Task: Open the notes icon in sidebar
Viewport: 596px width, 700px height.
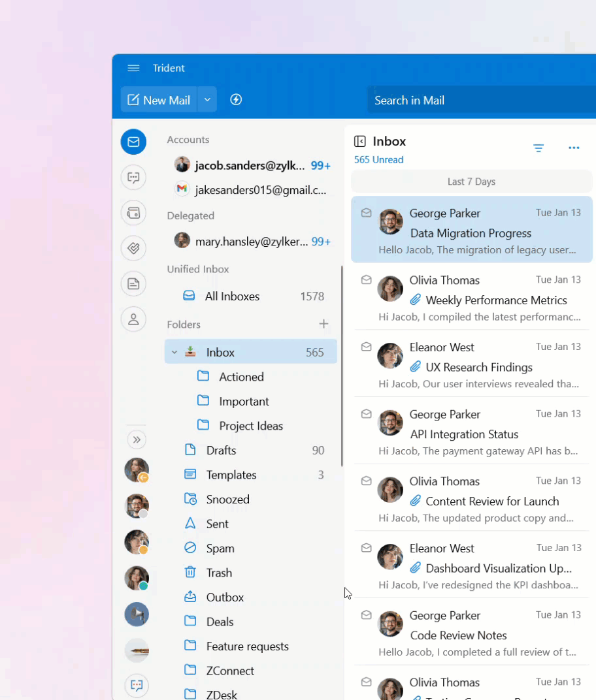Action: [x=133, y=284]
